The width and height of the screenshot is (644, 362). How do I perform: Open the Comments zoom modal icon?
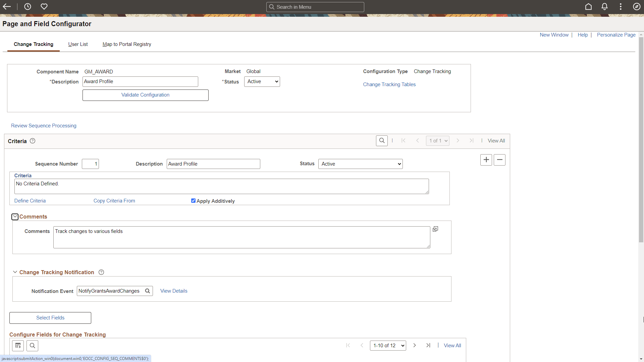click(435, 229)
